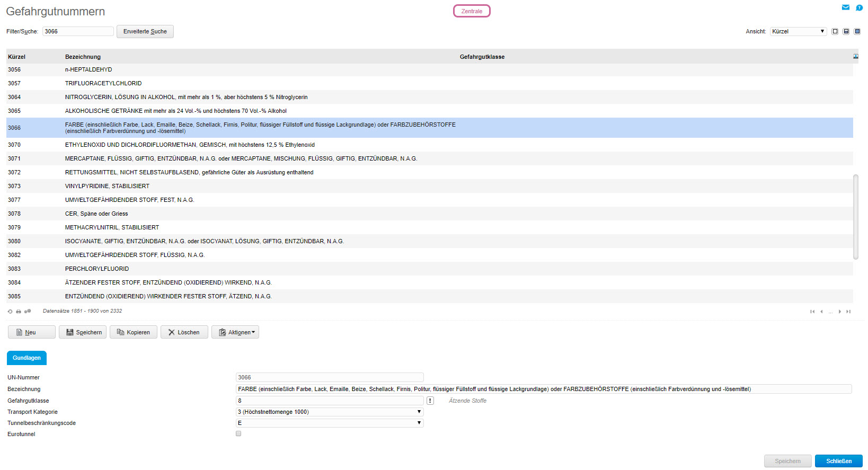Screen dimensions: 868x470
Task: Click the Erweiterte Suche button
Action: pyautogui.click(x=145, y=31)
